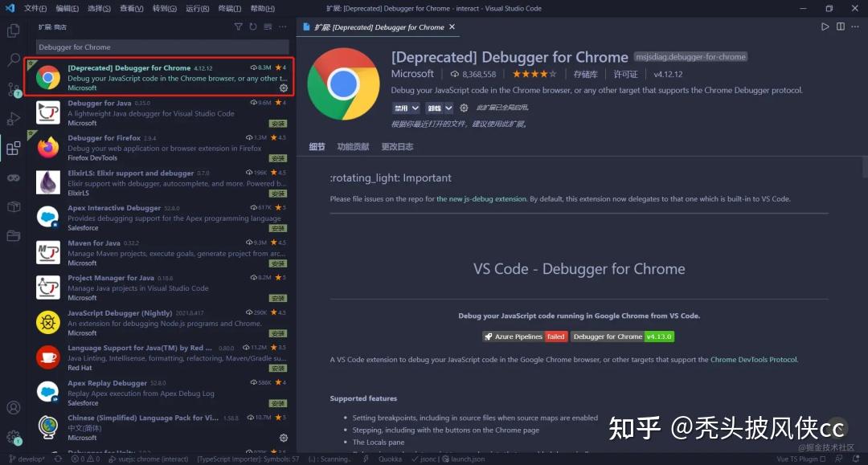Open the extension detail settings gear
868x465 pixels.
[464, 108]
